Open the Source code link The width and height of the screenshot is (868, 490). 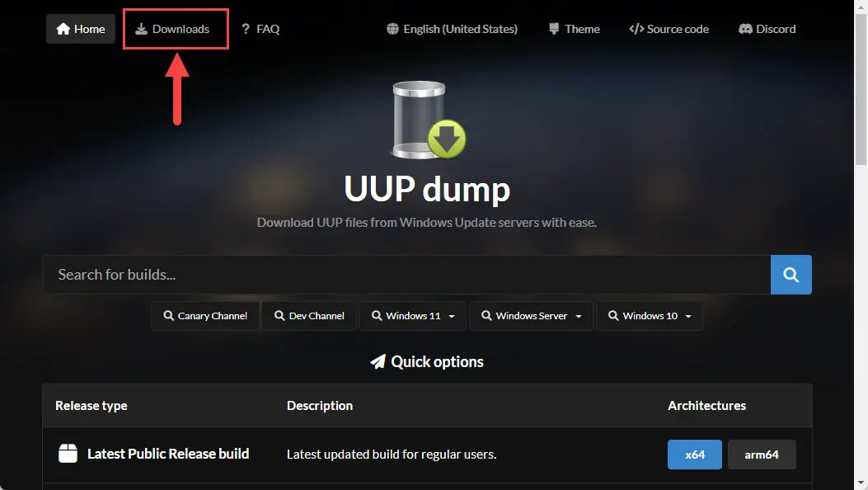(669, 29)
